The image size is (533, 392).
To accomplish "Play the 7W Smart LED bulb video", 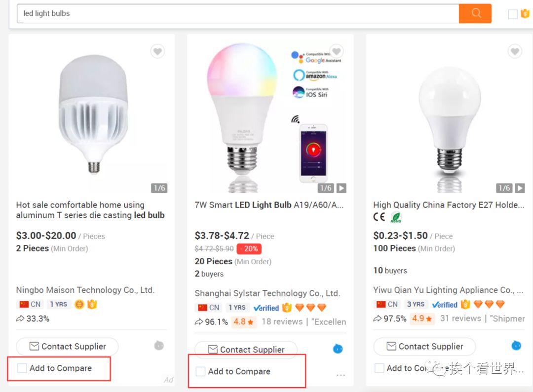I will coord(342,188).
